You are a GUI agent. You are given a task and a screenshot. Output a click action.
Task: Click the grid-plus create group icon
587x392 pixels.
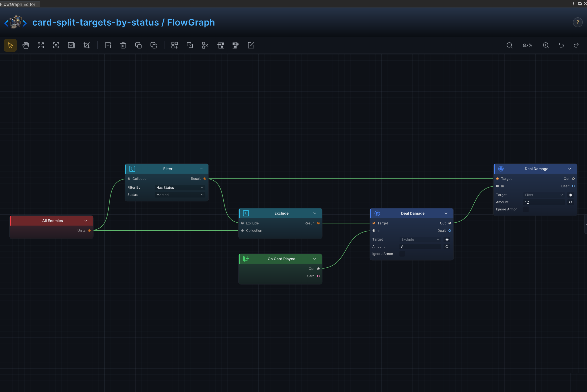click(175, 45)
